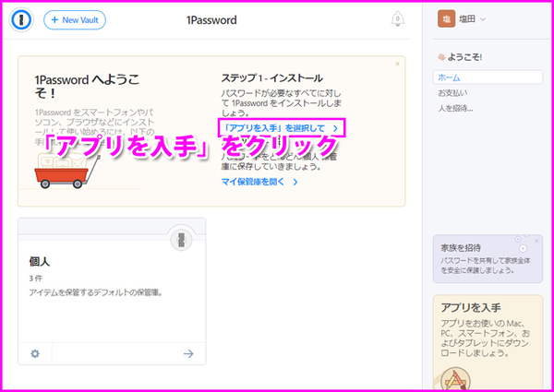
Task: Select お支払い in the sidebar
Action: (x=452, y=93)
